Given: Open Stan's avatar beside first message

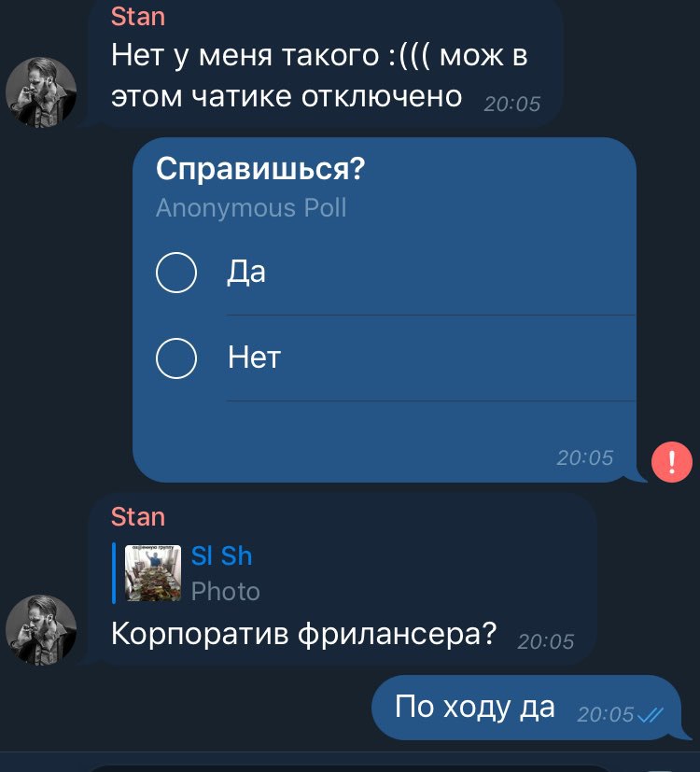Looking at the screenshot, I should (x=41, y=92).
